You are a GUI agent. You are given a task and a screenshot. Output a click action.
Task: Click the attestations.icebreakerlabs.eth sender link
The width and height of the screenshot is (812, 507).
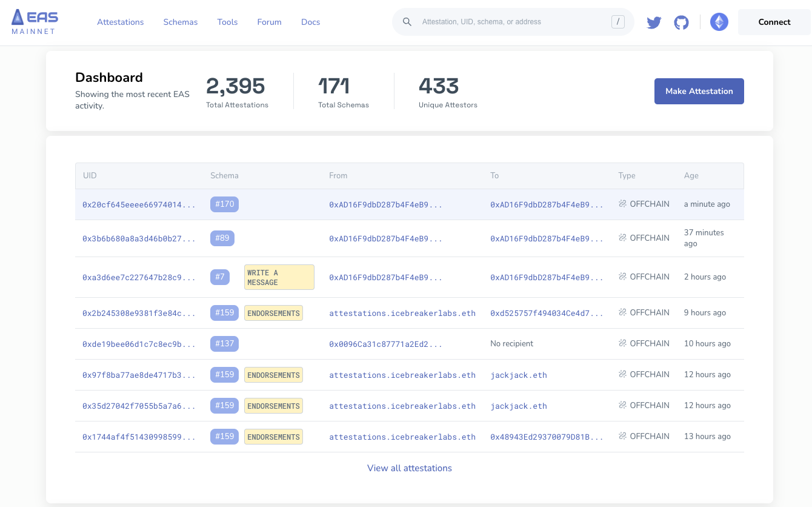402,312
